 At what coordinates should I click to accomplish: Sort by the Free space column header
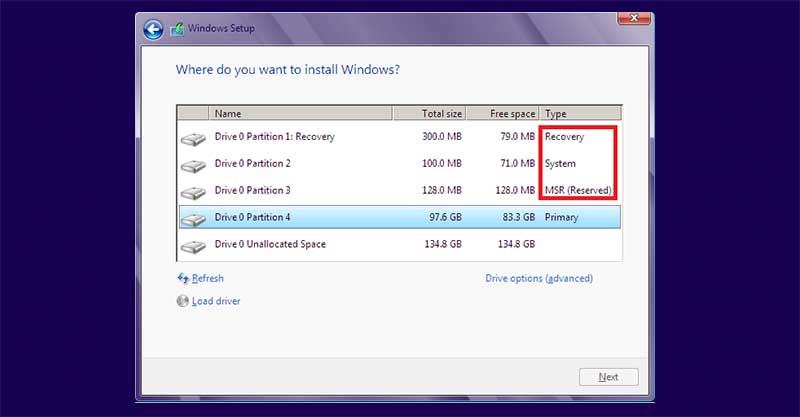tap(503, 113)
